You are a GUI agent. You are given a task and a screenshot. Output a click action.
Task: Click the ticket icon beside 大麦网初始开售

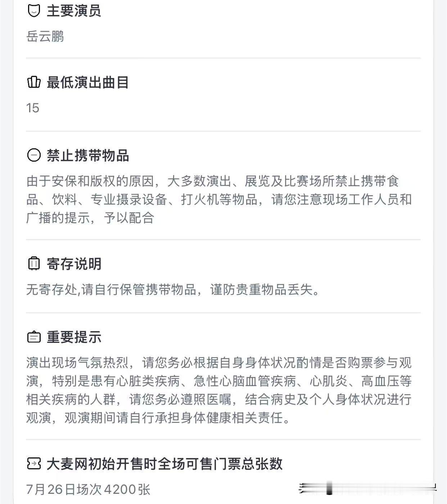pos(34,463)
